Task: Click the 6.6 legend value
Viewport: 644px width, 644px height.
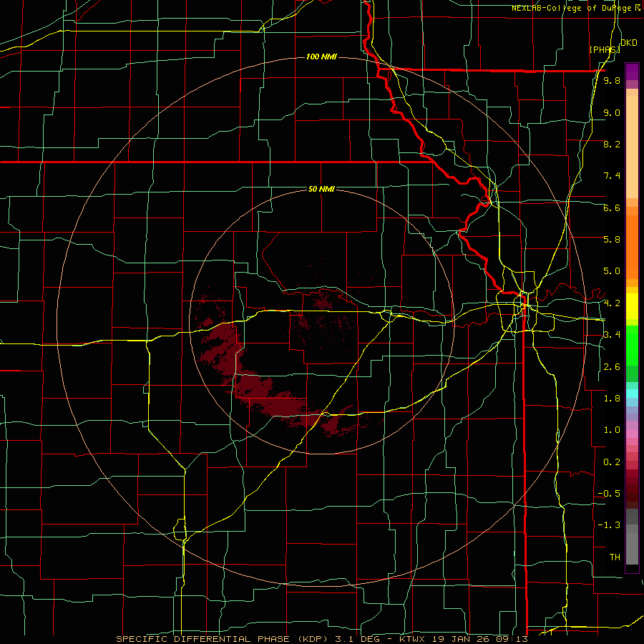Action: [x=612, y=208]
